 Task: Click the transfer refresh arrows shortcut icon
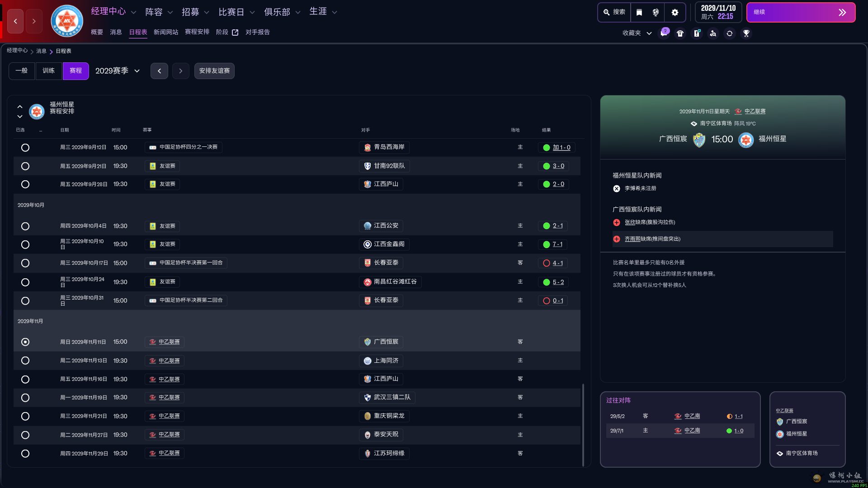coord(729,33)
